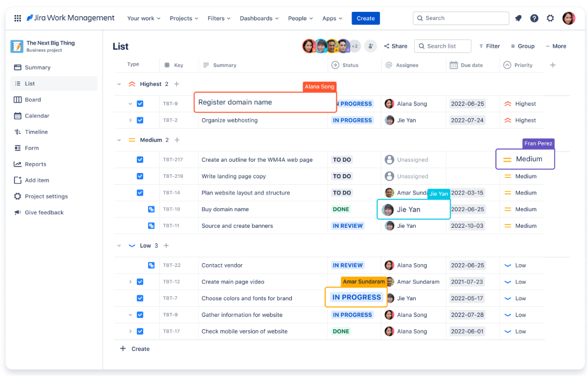Switch to the Board view
Image resolution: width=588 pixels, height=376 pixels.
(x=33, y=100)
